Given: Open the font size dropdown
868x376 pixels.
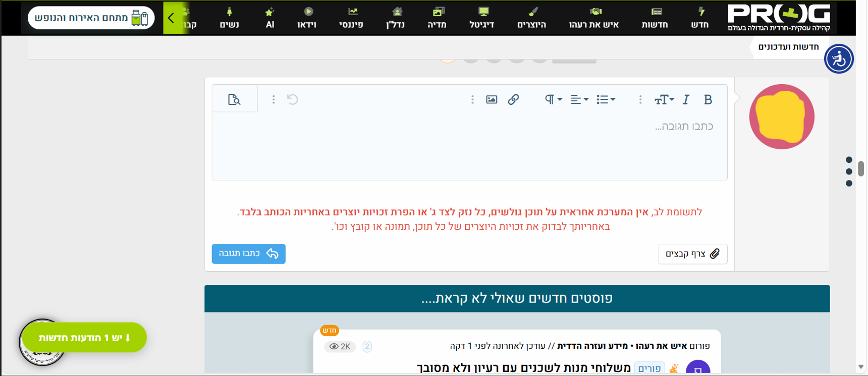Looking at the screenshot, I should [664, 100].
